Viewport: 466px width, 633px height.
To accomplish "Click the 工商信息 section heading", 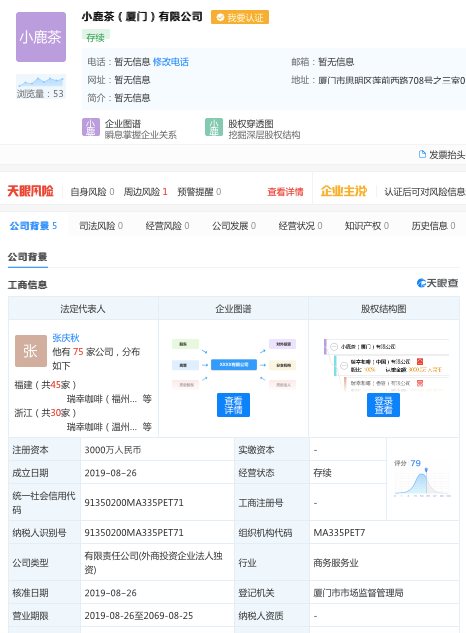I will pos(27,285).
